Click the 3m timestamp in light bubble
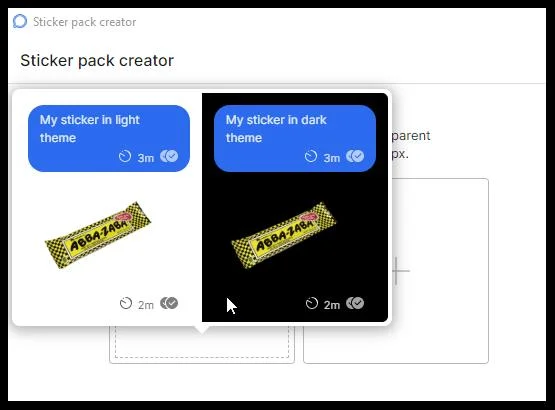Image resolution: width=555 pixels, height=410 pixels. tap(146, 158)
